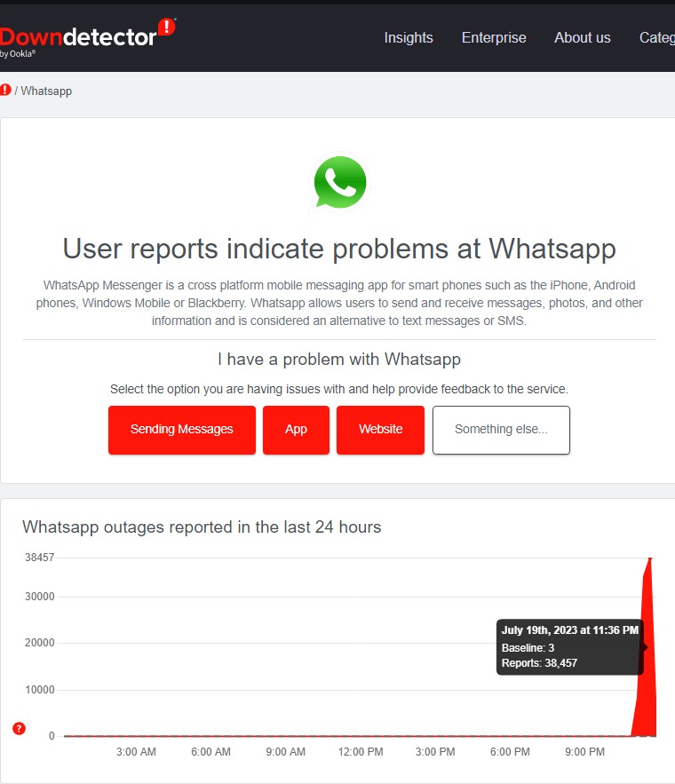This screenshot has width=675, height=784.
Task: Report a Sending Messages problem
Action: coord(182,430)
